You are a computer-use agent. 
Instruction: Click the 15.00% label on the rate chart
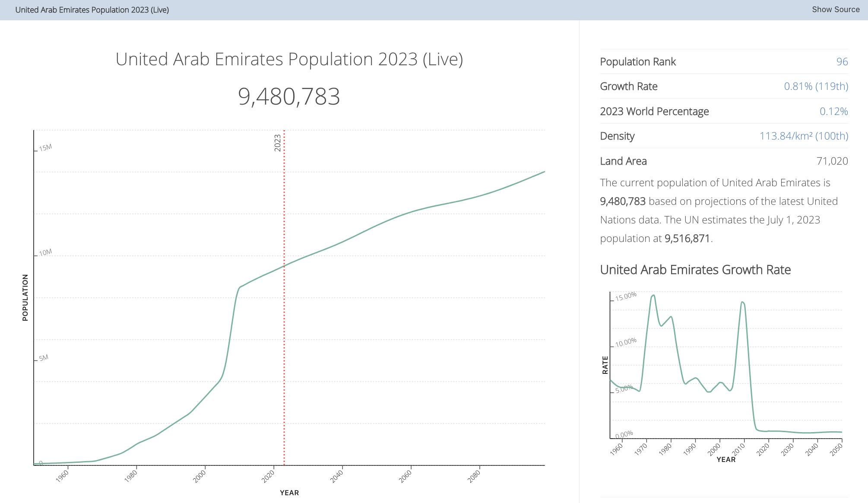pos(626,296)
